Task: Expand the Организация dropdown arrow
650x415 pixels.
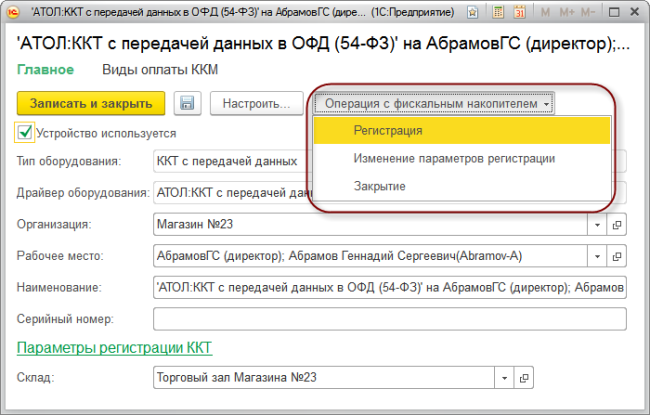Action: coord(597,225)
